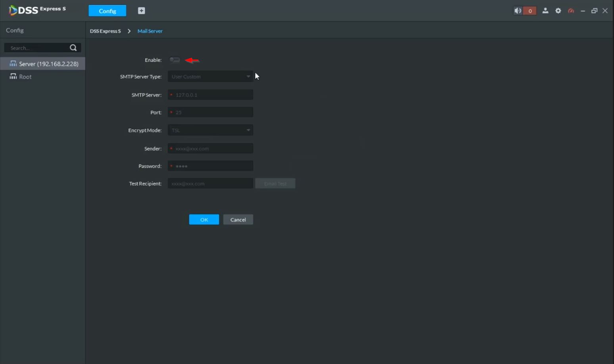This screenshot has width=614, height=364.
Task: Open the Encrypt Mode dropdown
Action: (210, 130)
